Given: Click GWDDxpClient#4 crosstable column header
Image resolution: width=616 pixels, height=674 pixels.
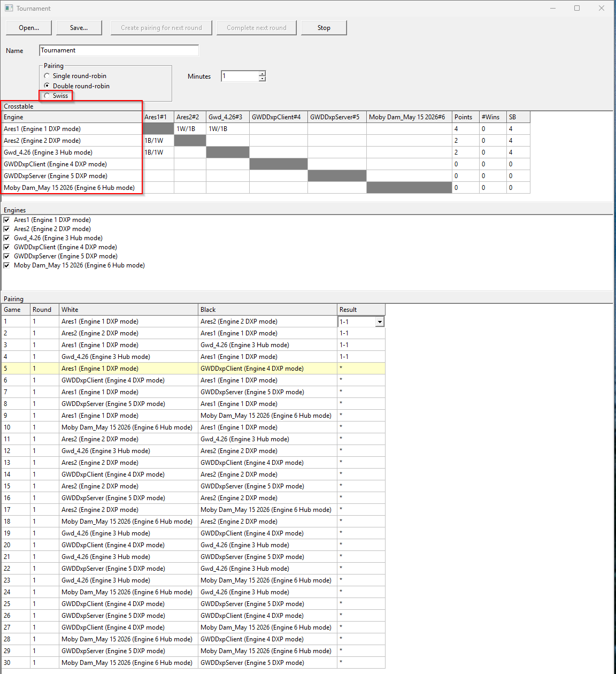Looking at the screenshot, I should tap(279, 117).
